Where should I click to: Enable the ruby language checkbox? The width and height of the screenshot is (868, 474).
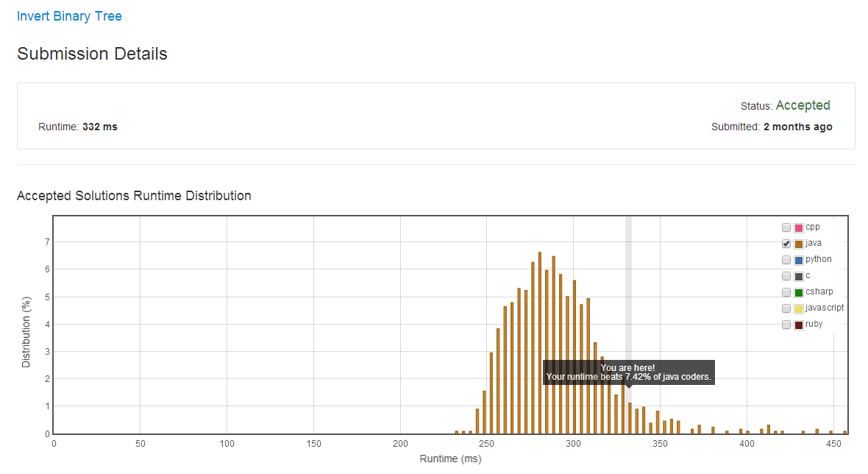point(786,325)
